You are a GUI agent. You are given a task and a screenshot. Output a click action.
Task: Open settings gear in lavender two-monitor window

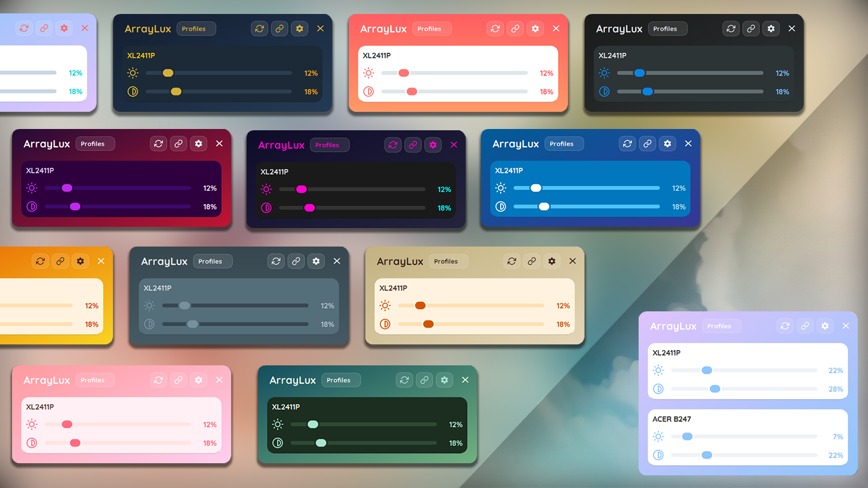point(825,326)
